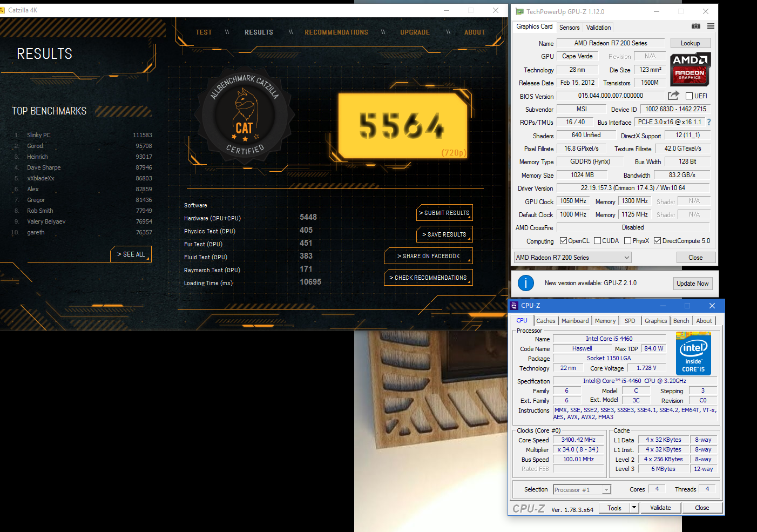Image resolution: width=757 pixels, height=532 pixels.
Task: Click the CPU-Z Validate button
Action: [x=660, y=508]
